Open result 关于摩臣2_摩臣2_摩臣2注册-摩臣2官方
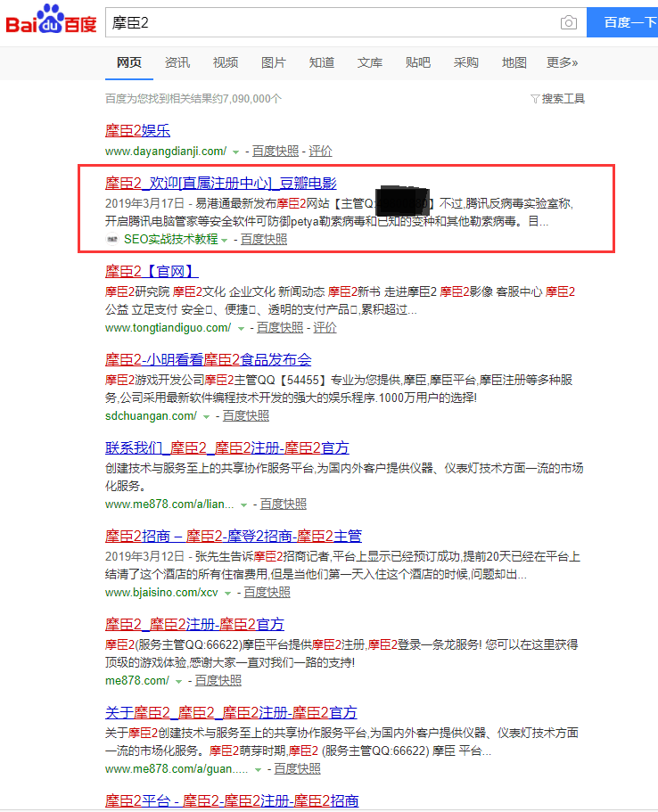 pos(231,712)
